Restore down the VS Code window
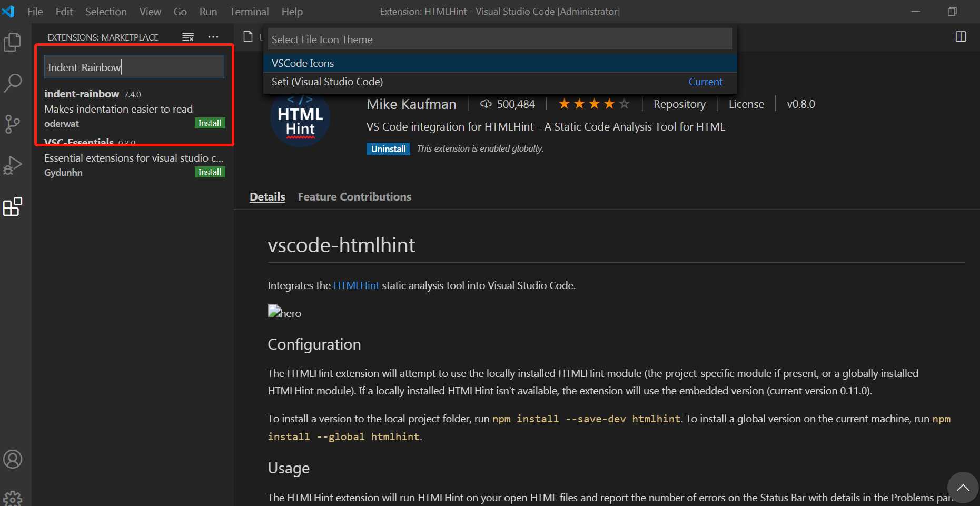 tap(952, 12)
